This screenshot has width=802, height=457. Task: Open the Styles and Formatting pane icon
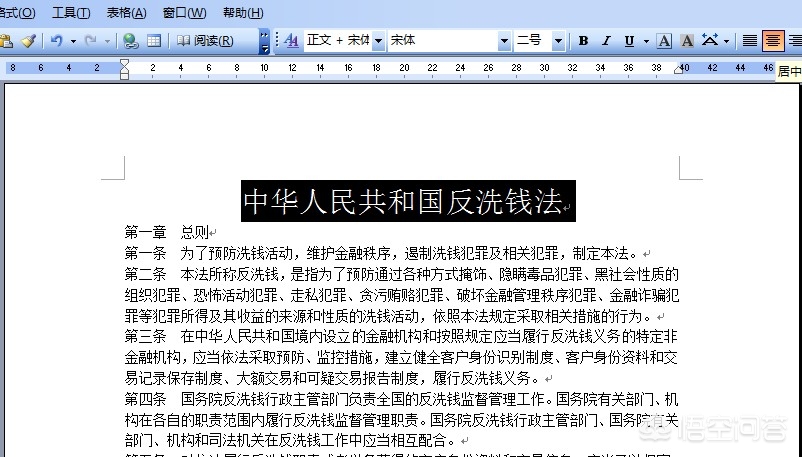[x=291, y=41]
